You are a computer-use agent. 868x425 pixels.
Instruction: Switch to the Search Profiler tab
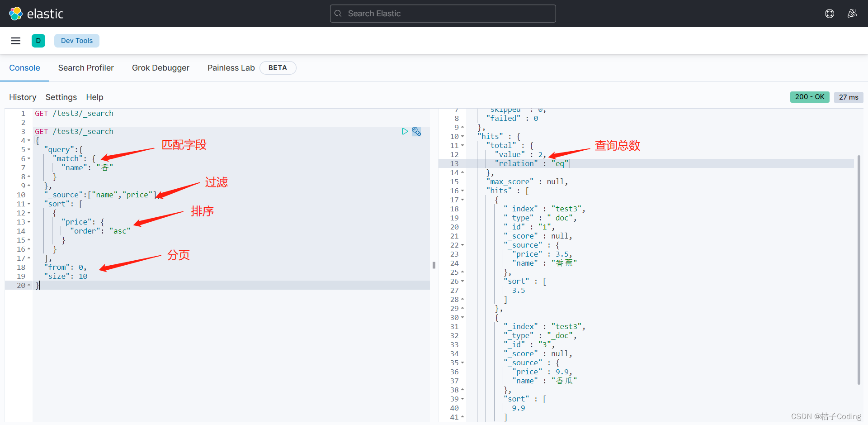click(x=86, y=68)
